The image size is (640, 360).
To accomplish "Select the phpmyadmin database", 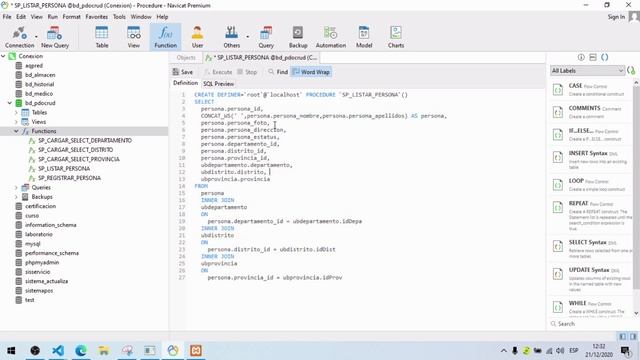I will 42,262.
